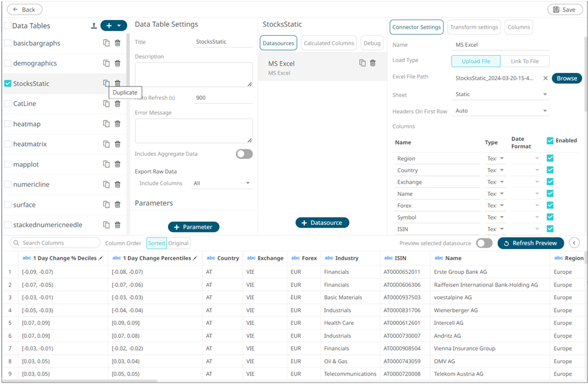The image size is (588, 384).
Task: Toggle Includes Aggregate Data switch
Action: click(x=244, y=154)
